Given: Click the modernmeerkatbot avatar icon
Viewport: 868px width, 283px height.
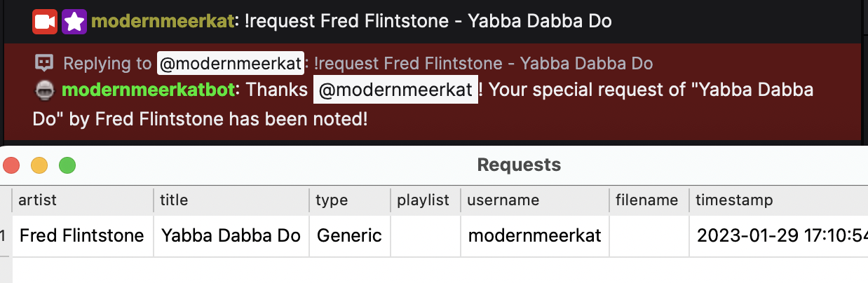Looking at the screenshot, I should (x=44, y=90).
